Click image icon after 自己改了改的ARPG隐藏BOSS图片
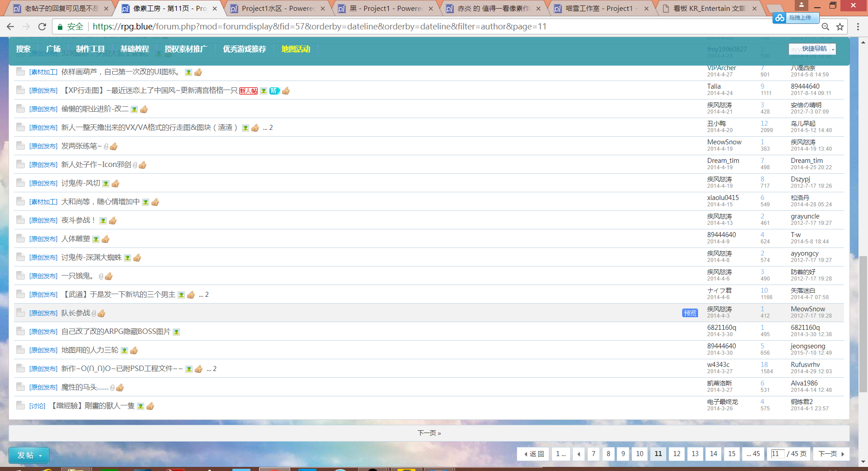The width and height of the screenshot is (868, 471). 176,332
